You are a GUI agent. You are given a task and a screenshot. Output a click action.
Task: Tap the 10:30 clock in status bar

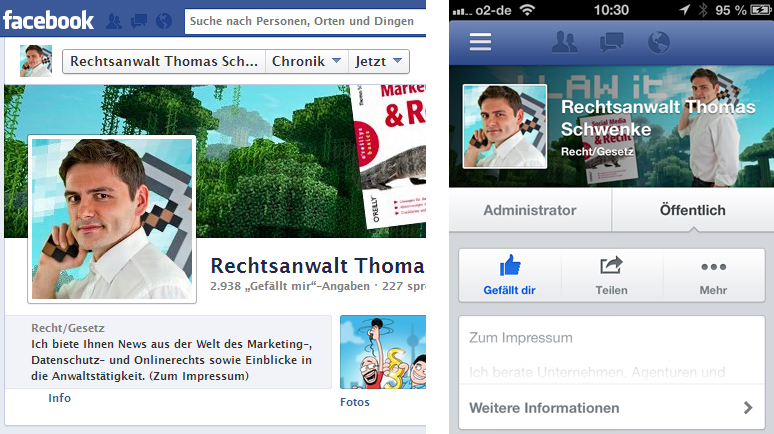(x=611, y=10)
